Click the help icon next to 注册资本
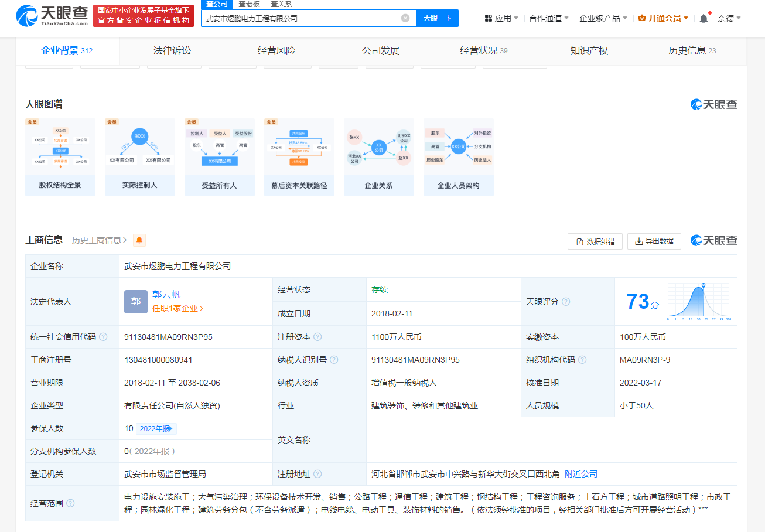765x532 pixels. [x=317, y=337]
